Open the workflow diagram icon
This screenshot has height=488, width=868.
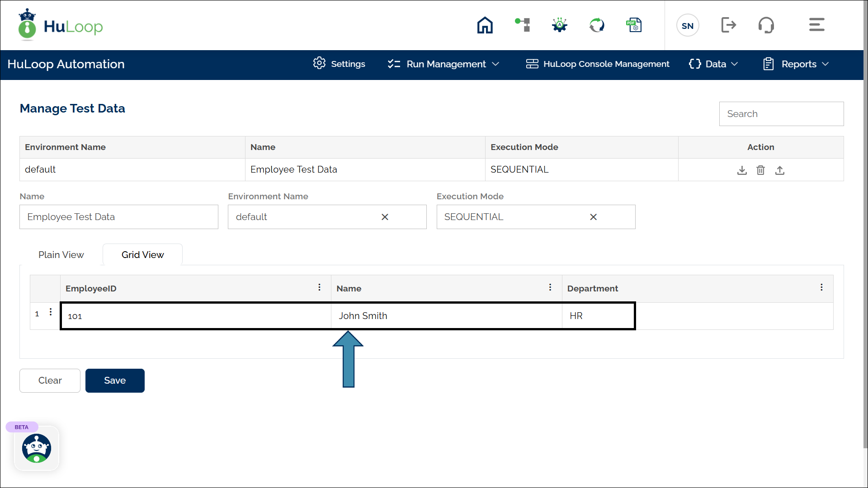(523, 25)
